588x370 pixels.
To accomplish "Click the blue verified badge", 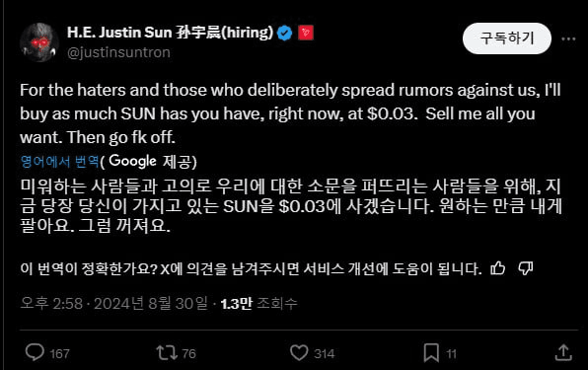I will tap(284, 33).
